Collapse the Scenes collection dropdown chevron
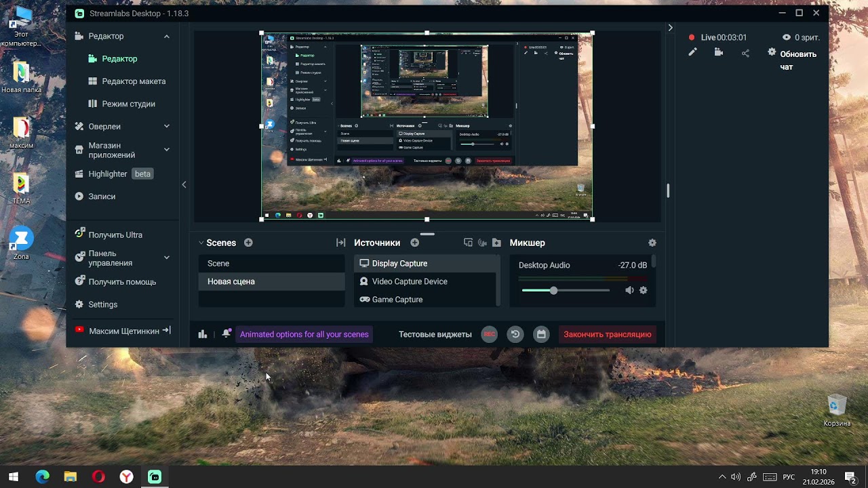Screen dimensions: 868x488 point(201,243)
